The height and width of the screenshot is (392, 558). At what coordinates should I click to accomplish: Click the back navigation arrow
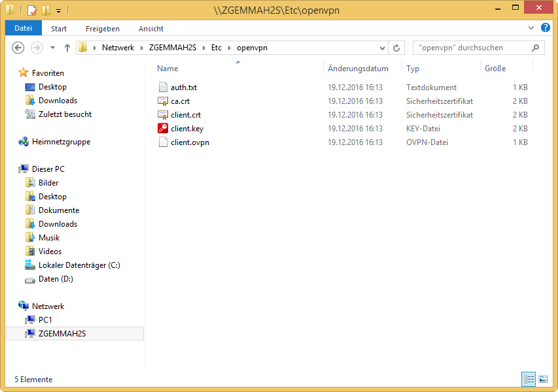click(x=18, y=48)
